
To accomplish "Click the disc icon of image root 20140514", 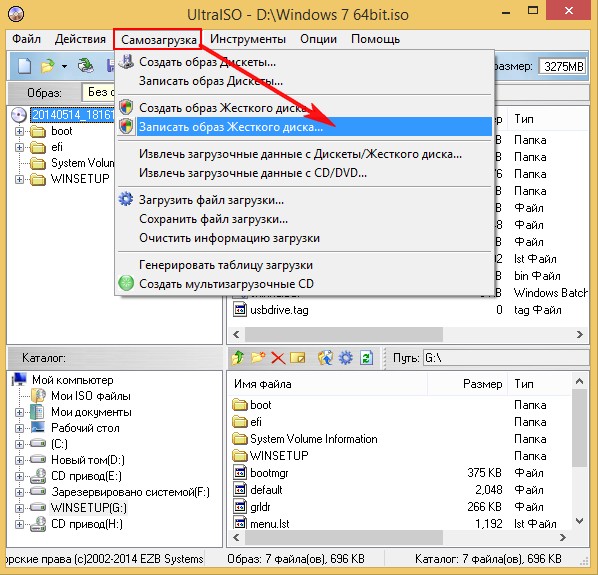I will [19, 115].
